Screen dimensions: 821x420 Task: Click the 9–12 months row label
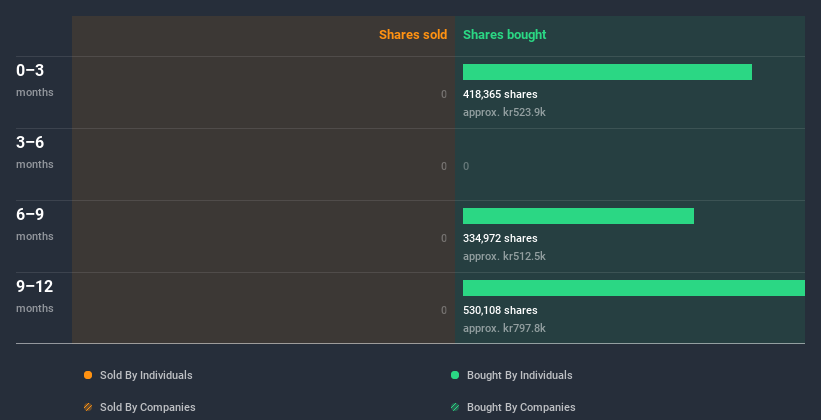pyautogui.click(x=35, y=296)
